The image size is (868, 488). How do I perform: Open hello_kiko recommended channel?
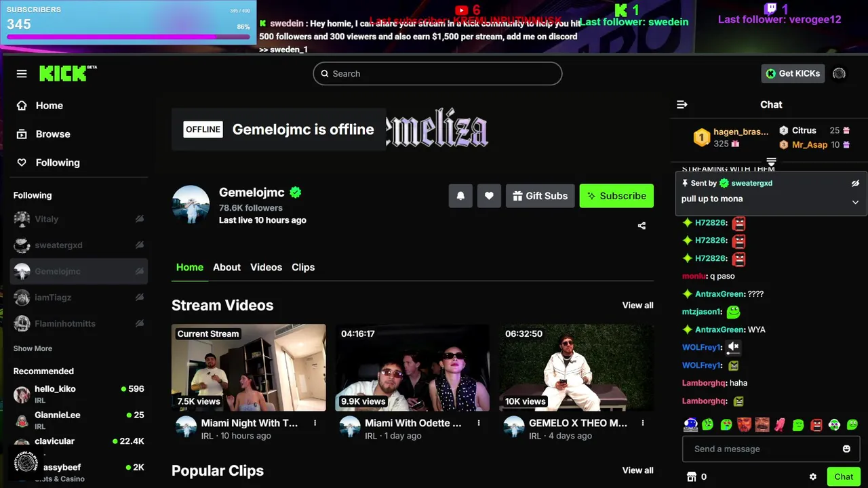tap(79, 394)
